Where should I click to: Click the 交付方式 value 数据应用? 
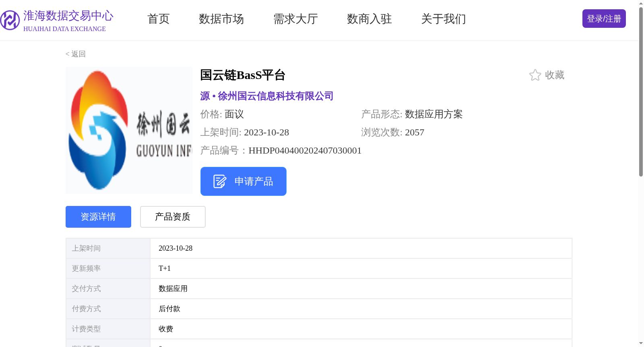(x=173, y=289)
